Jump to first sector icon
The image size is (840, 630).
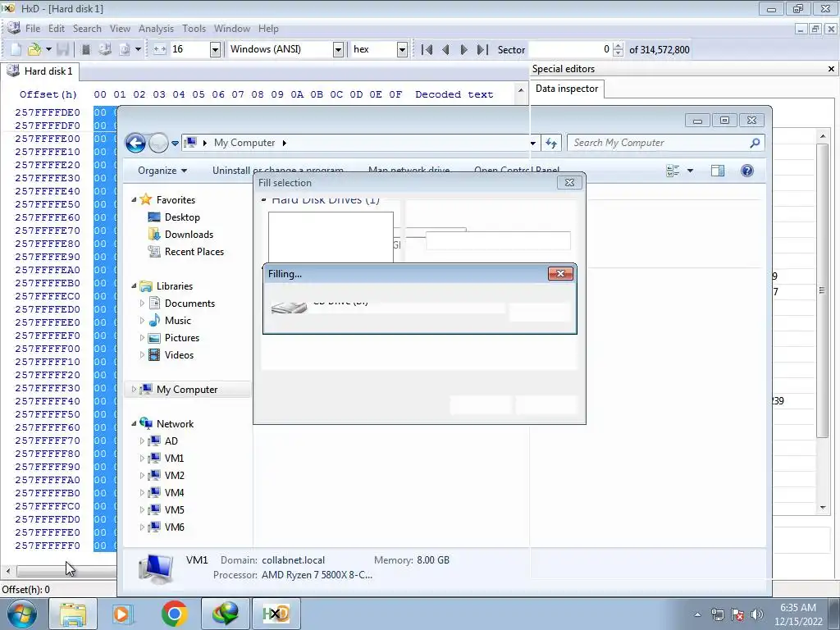[427, 49]
